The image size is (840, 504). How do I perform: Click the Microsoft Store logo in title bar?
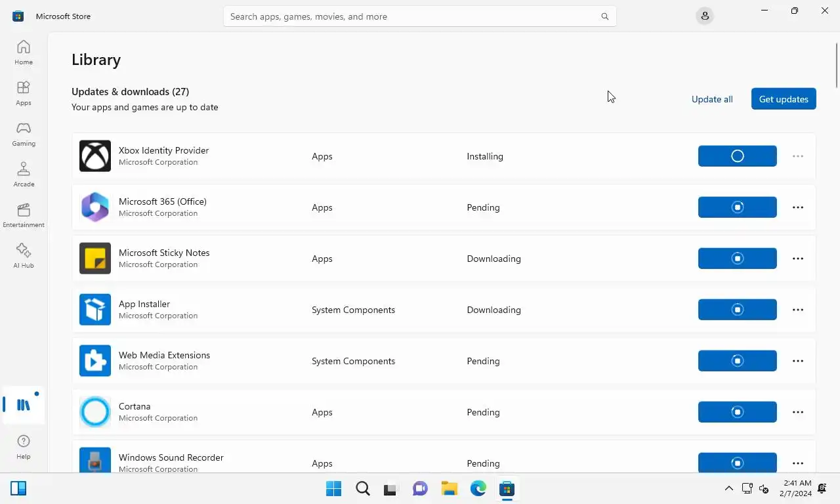coord(18,16)
